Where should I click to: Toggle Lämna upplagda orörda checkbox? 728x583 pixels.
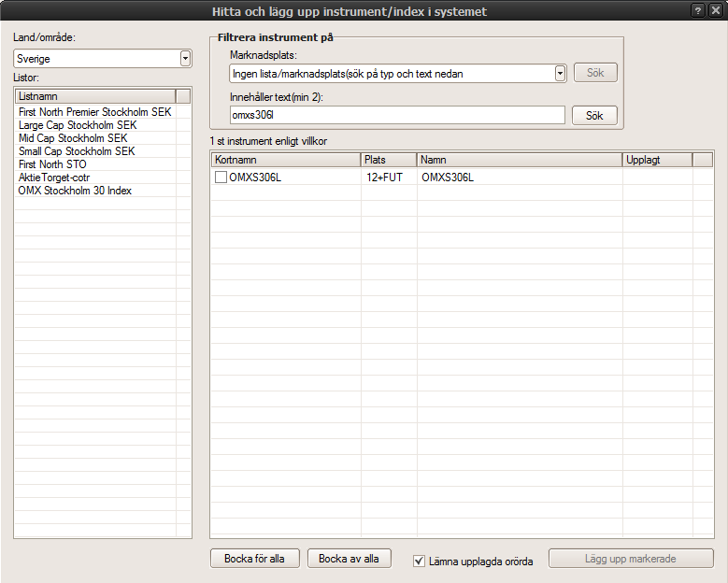click(420, 562)
